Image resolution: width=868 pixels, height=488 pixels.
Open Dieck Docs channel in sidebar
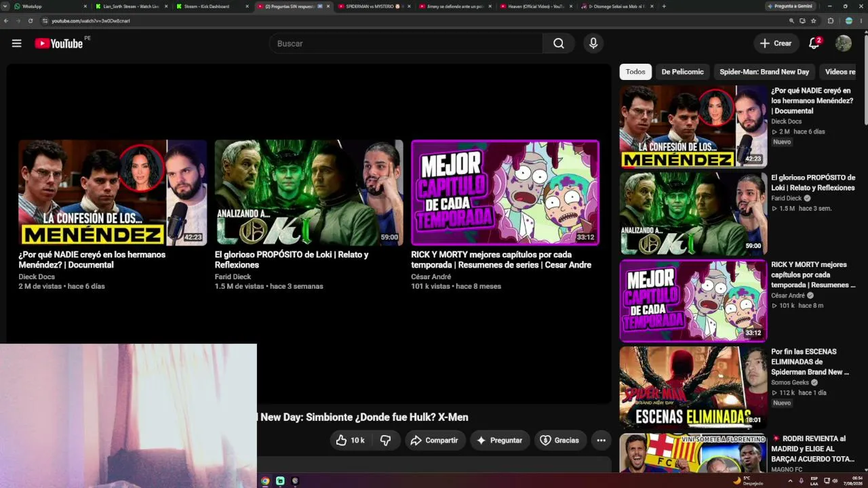pos(786,121)
